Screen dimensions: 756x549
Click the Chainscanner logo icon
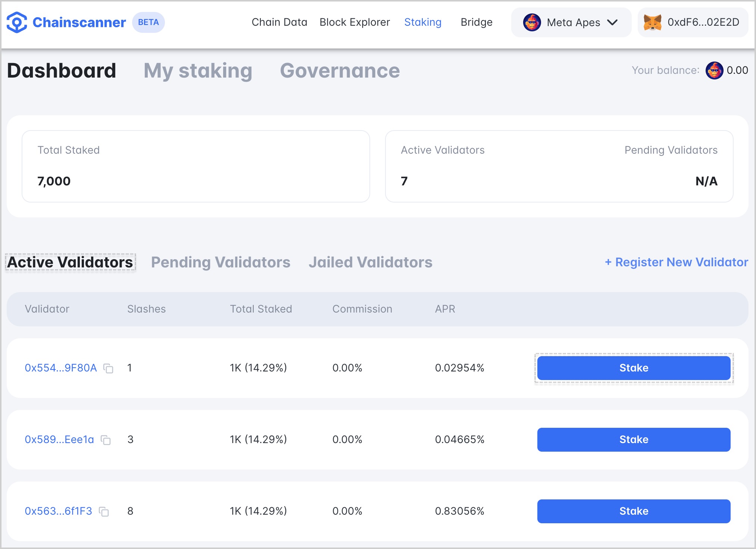point(17,22)
